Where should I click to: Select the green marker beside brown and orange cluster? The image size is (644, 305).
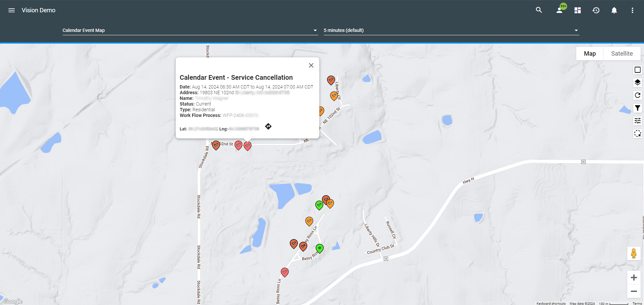tap(319, 205)
